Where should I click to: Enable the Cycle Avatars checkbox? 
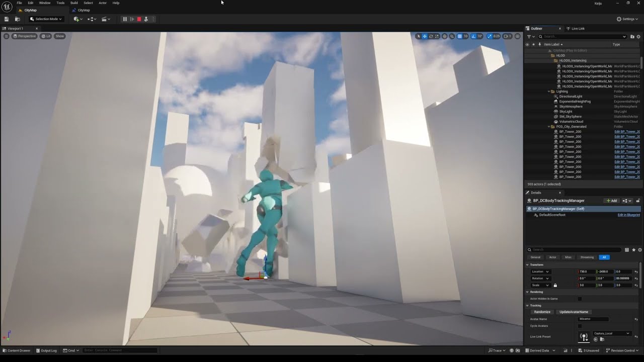point(580,326)
